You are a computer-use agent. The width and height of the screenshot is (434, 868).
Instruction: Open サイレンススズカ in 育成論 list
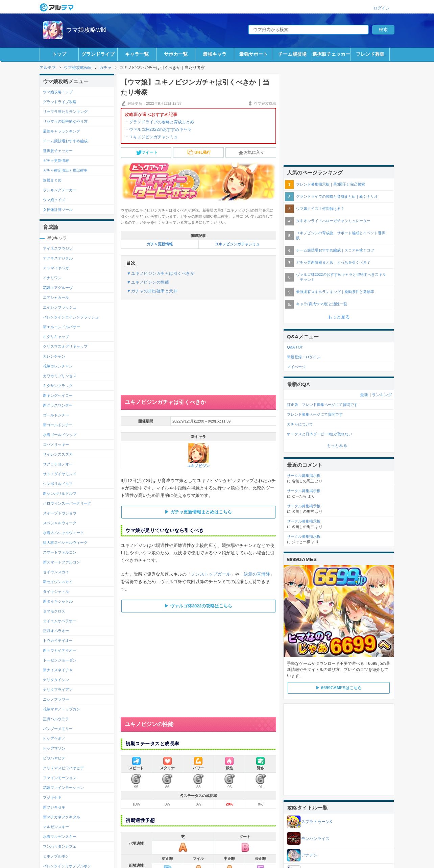58,454
